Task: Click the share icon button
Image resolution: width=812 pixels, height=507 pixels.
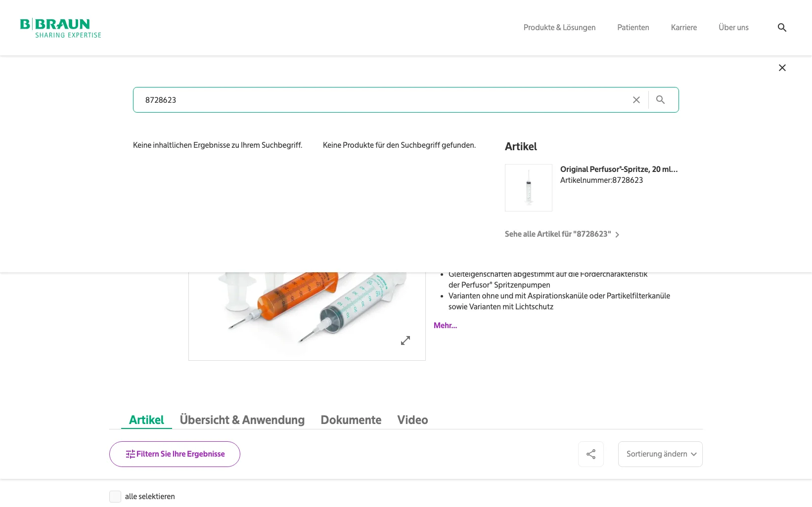Action: pyautogui.click(x=591, y=454)
